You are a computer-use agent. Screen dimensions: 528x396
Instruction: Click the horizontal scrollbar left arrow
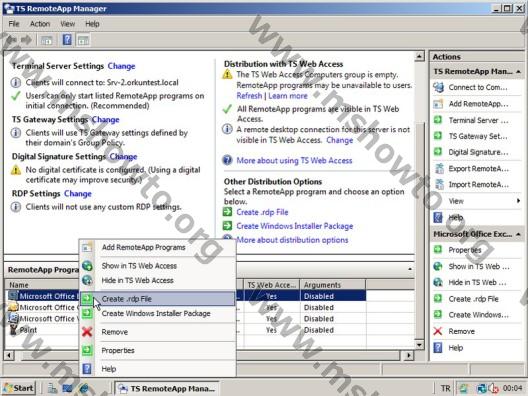pyautogui.click(x=9, y=355)
